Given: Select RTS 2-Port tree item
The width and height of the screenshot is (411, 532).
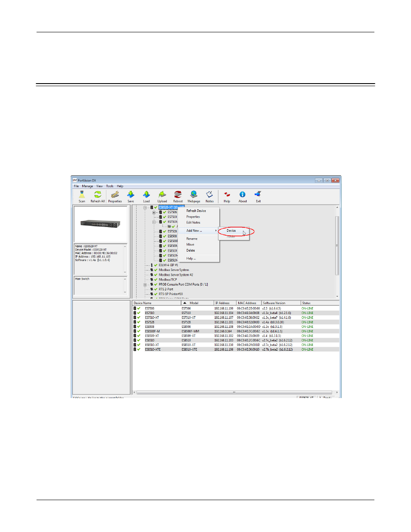Looking at the screenshot, I should pos(166,289).
